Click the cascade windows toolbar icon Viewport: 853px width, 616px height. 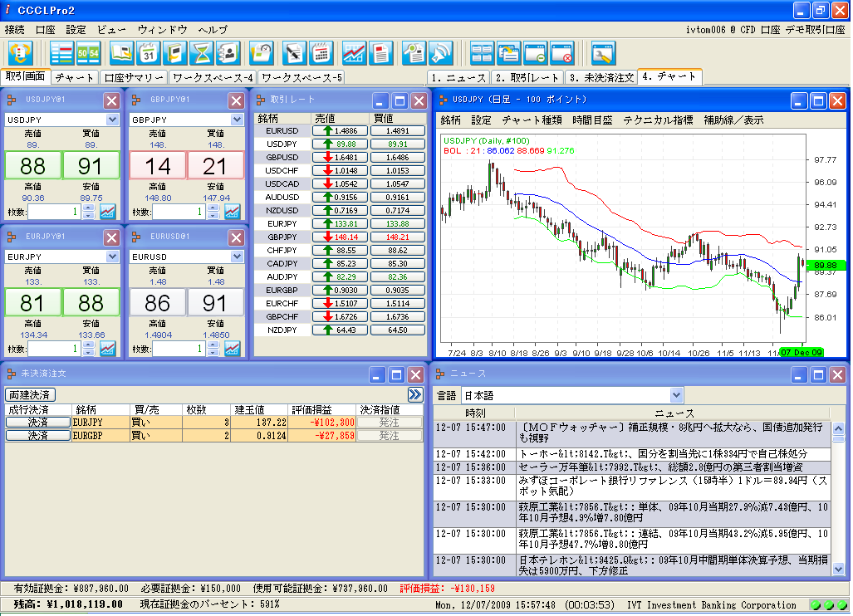point(508,53)
